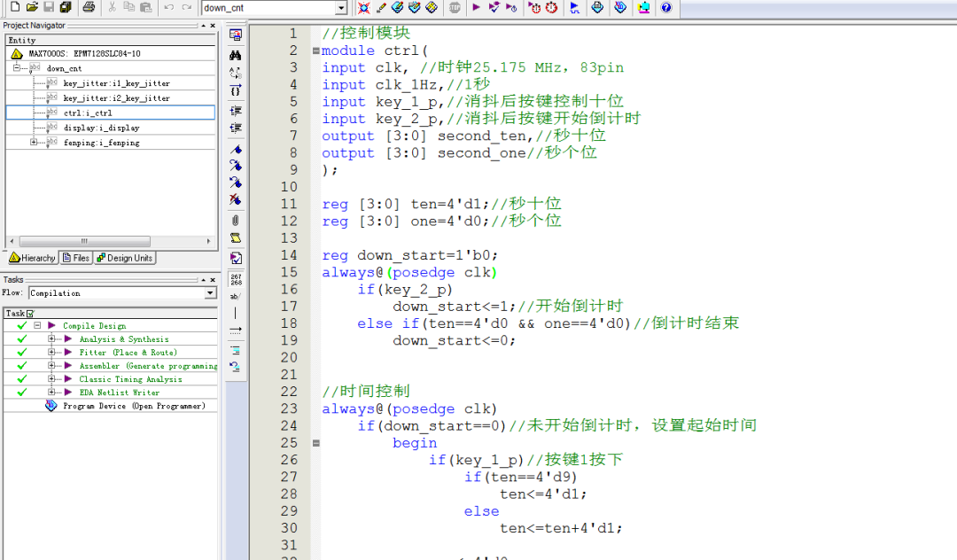
Task: Click the Print icon in the toolbar
Action: pyautogui.click(x=89, y=8)
